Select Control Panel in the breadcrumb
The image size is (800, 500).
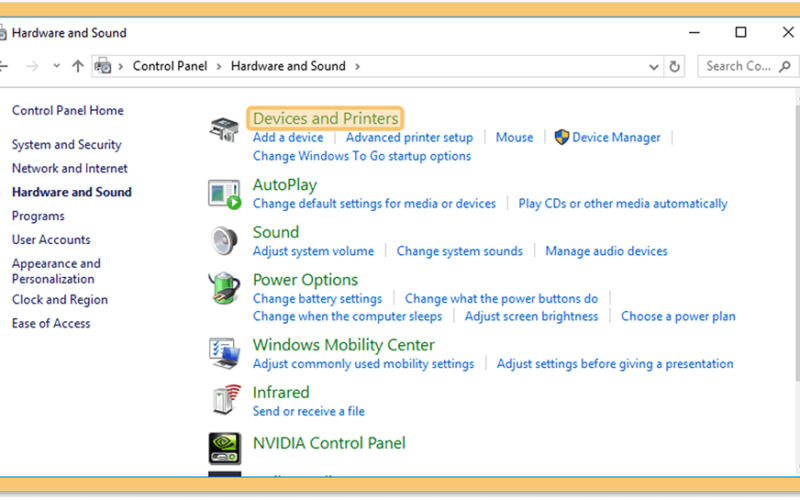[x=170, y=66]
